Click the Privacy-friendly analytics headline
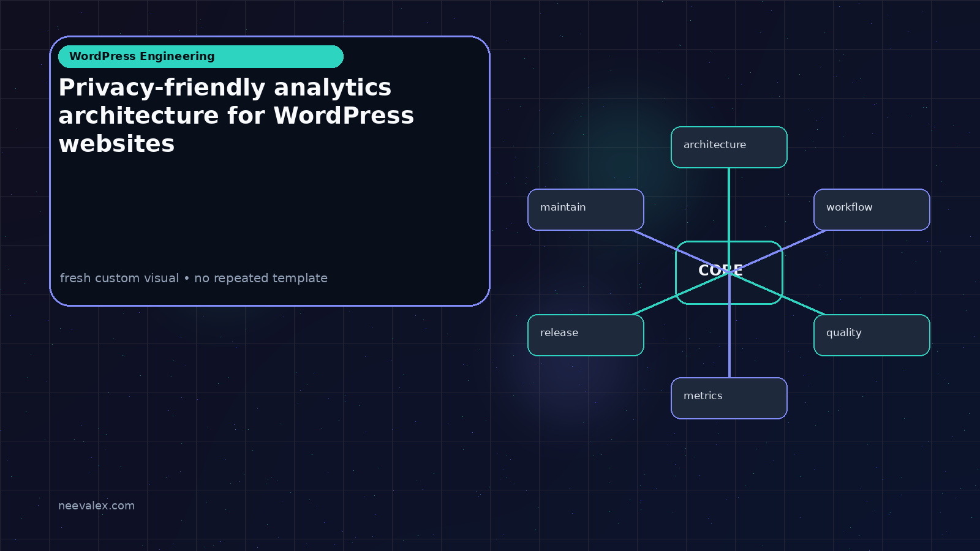The image size is (980, 551). point(236,116)
